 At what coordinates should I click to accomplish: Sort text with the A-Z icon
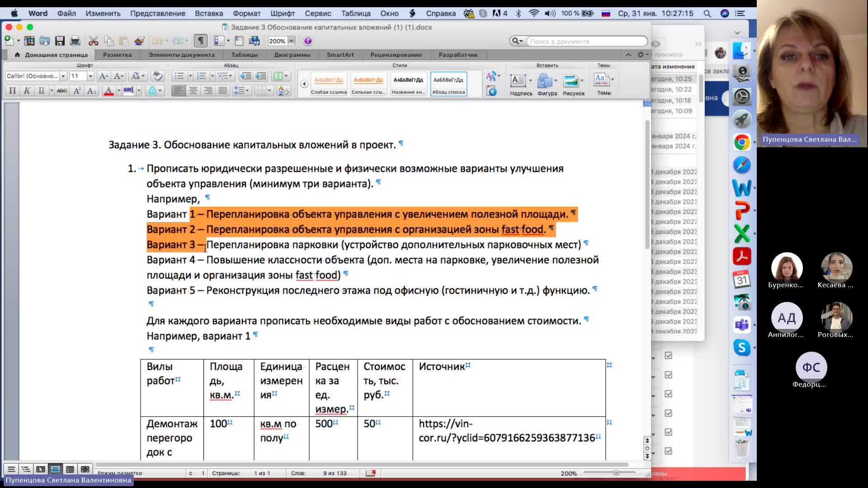tap(283, 91)
